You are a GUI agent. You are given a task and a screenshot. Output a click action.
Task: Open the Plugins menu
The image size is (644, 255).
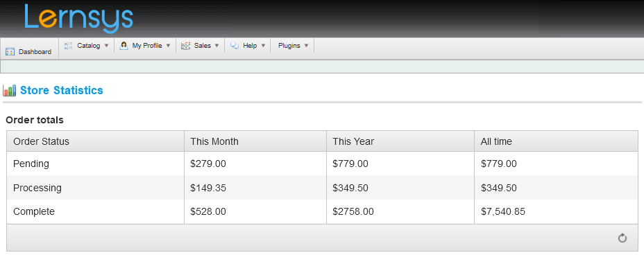tap(289, 46)
